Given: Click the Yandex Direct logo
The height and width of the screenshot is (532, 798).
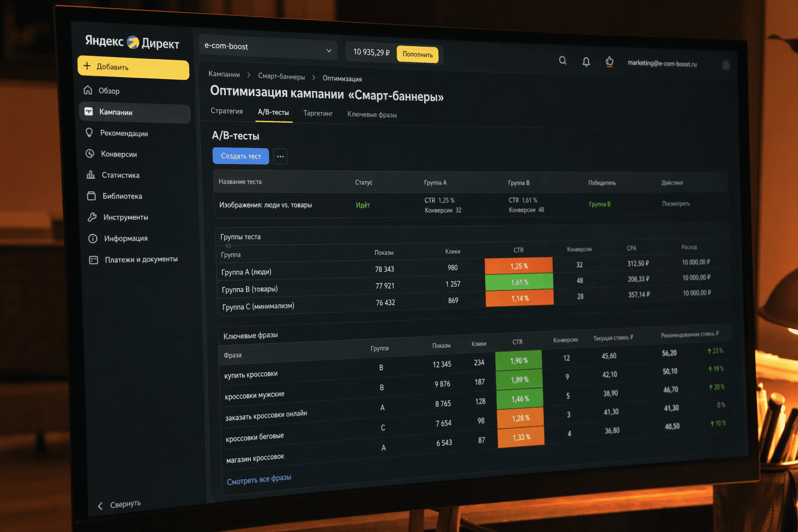Looking at the screenshot, I should pos(132,42).
